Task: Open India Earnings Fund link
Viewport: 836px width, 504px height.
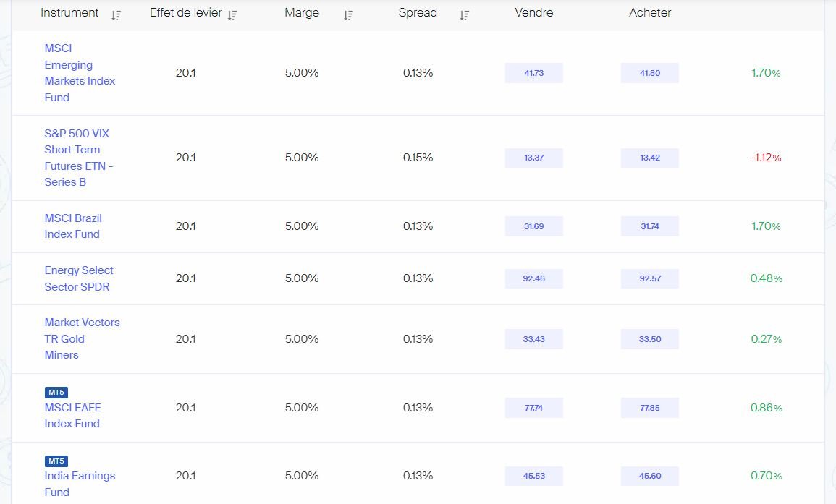Action: click(80, 484)
